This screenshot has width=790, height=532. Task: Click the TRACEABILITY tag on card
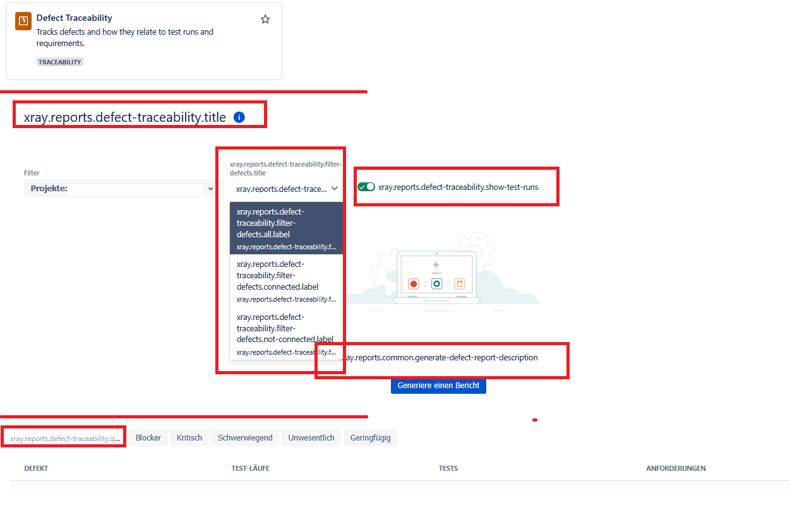(60, 62)
